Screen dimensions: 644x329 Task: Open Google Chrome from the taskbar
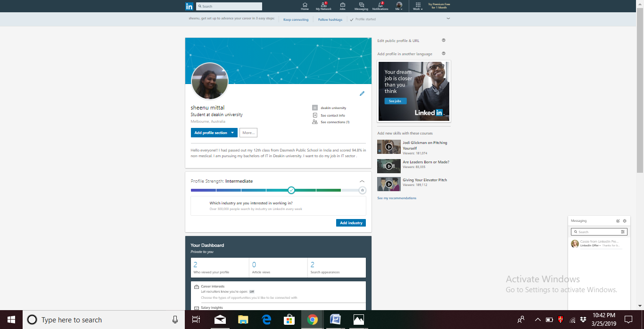312,320
